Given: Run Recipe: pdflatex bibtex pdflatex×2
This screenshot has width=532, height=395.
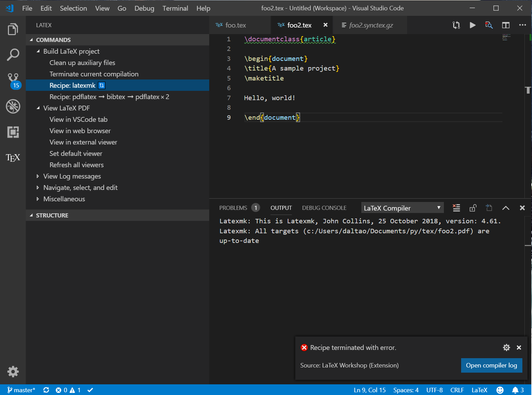Looking at the screenshot, I should coord(109,97).
